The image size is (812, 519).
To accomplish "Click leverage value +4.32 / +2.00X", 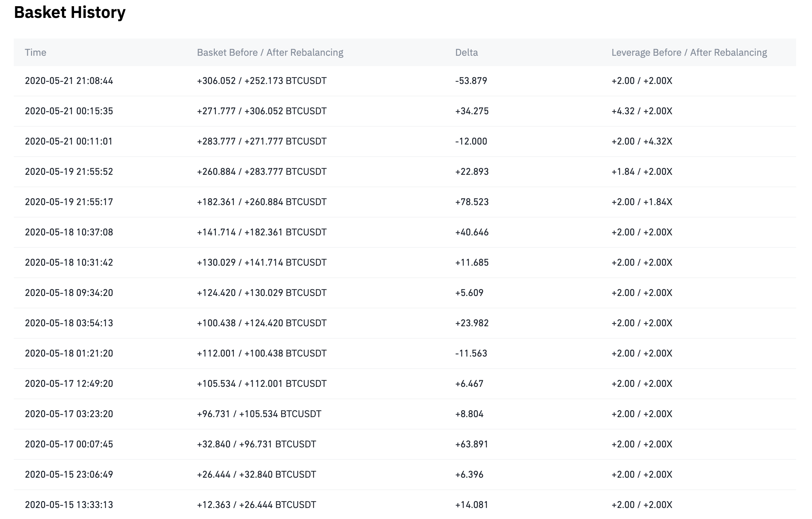I will [x=642, y=111].
